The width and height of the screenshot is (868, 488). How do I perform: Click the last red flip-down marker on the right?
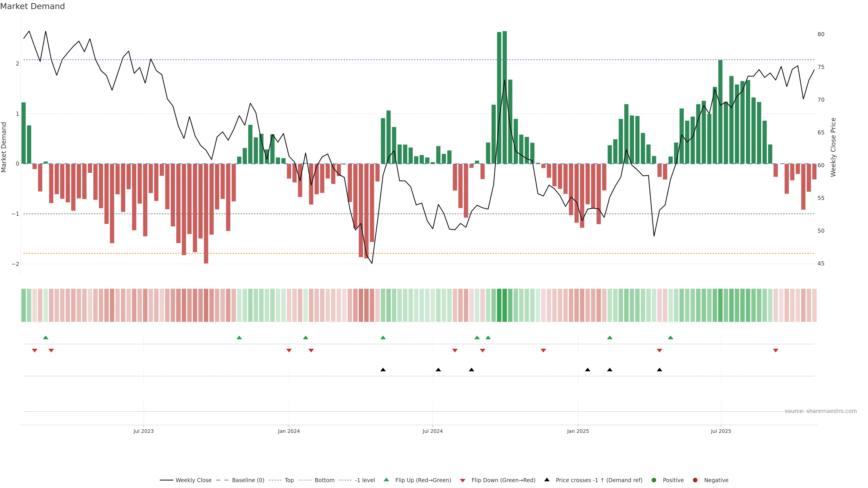click(x=776, y=351)
